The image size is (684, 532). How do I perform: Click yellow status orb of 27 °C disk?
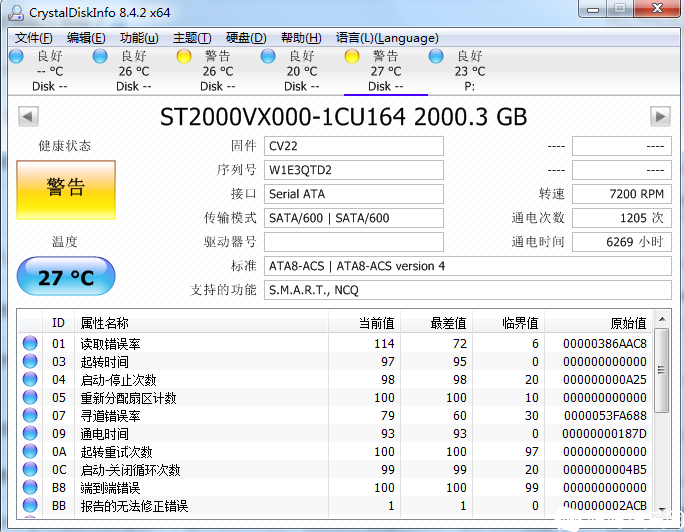pos(352,56)
